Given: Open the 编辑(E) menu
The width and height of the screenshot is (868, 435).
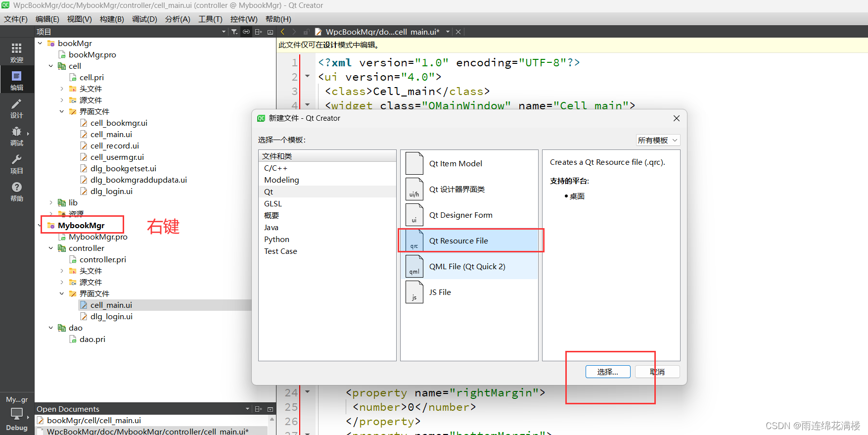Looking at the screenshot, I should pyautogui.click(x=47, y=19).
